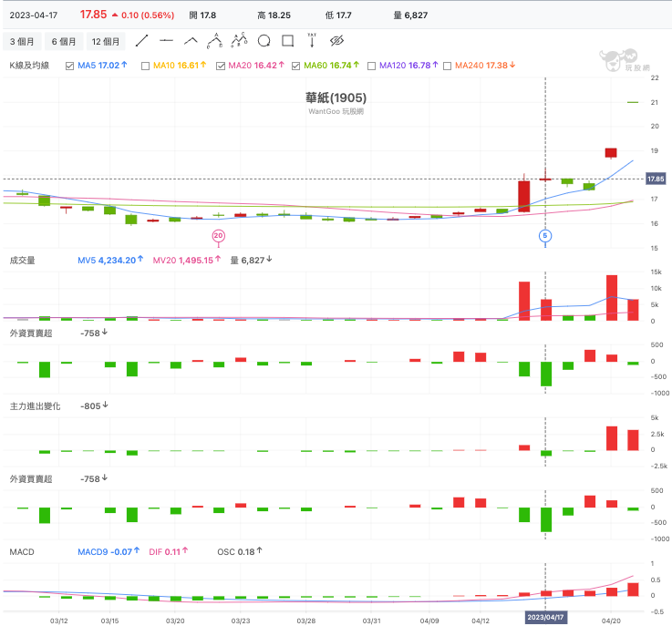Viewport: 672px width, 626px height.
Task: Disable the MA60 moving average checkbox
Action: [x=295, y=66]
